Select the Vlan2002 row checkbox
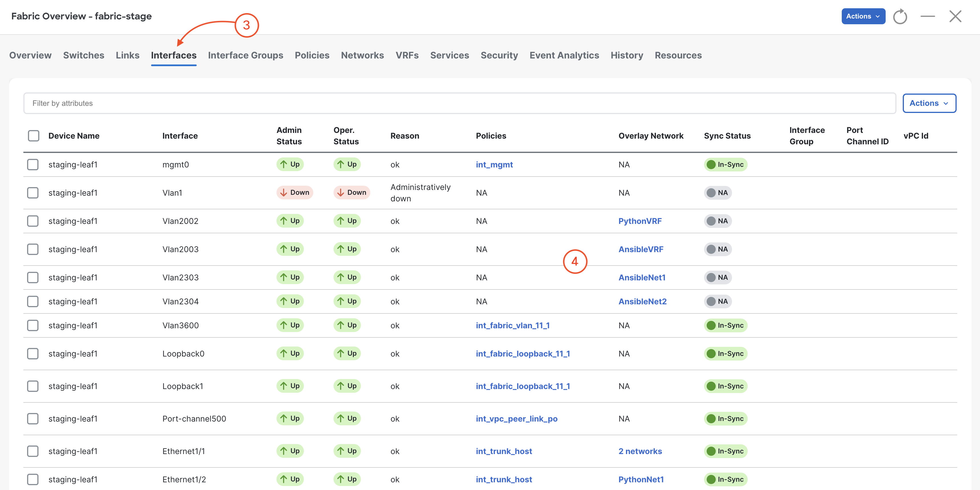Screen dimensions: 980x490 tap(33, 221)
